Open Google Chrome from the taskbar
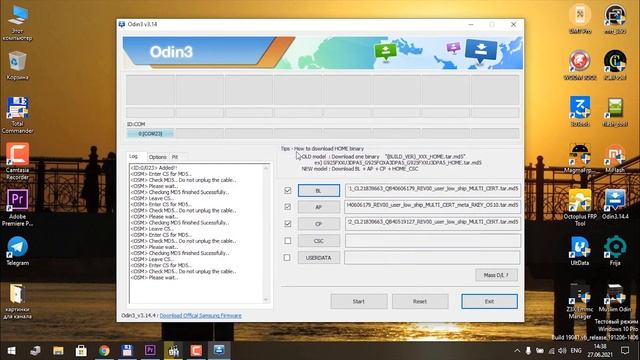 [104, 351]
